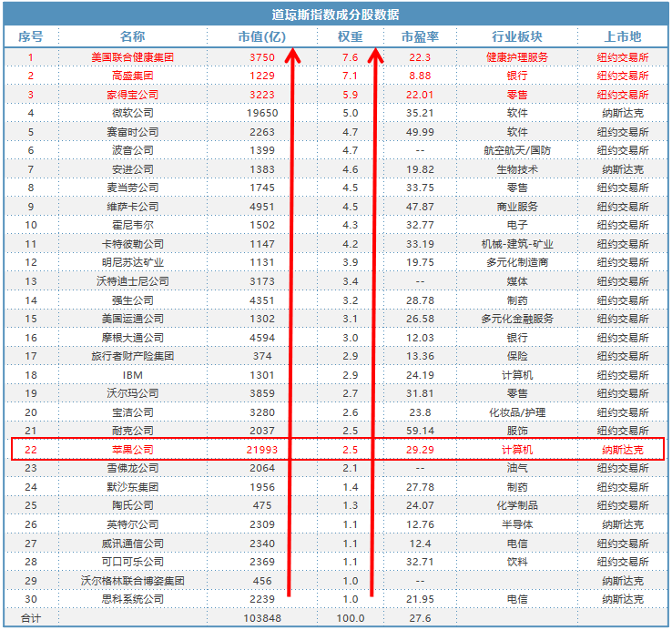Select the 美国运通公司 name cell
Screen dimensions: 672x630
(132, 319)
